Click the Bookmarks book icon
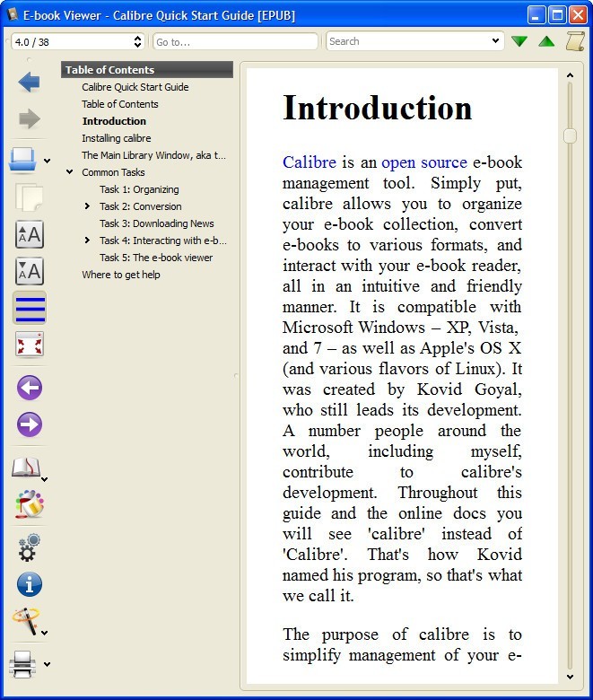Image resolution: width=593 pixels, height=700 pixels. pyautogui.click(x=26, y=468)
